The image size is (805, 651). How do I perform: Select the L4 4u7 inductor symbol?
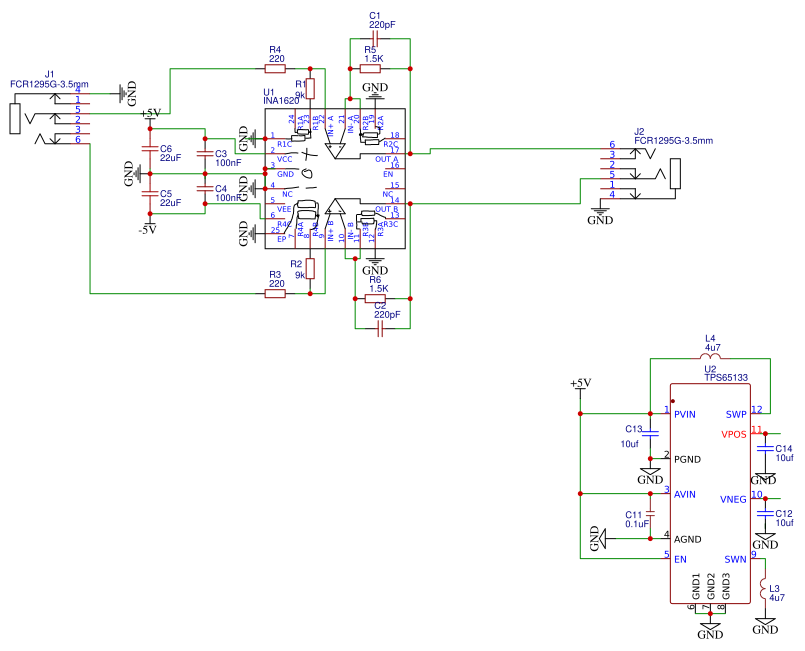coord(711,357)
